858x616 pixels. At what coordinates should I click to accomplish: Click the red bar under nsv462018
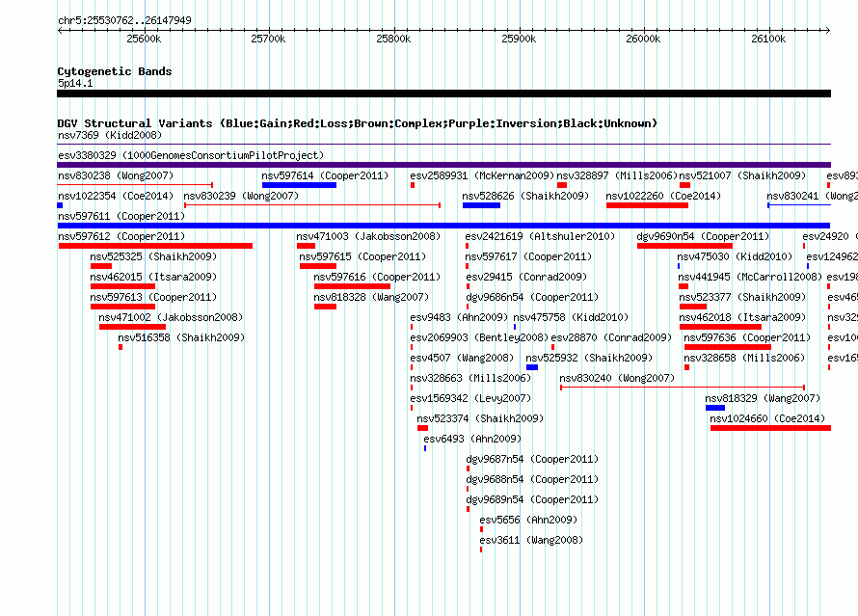click(x=720, y=327)
